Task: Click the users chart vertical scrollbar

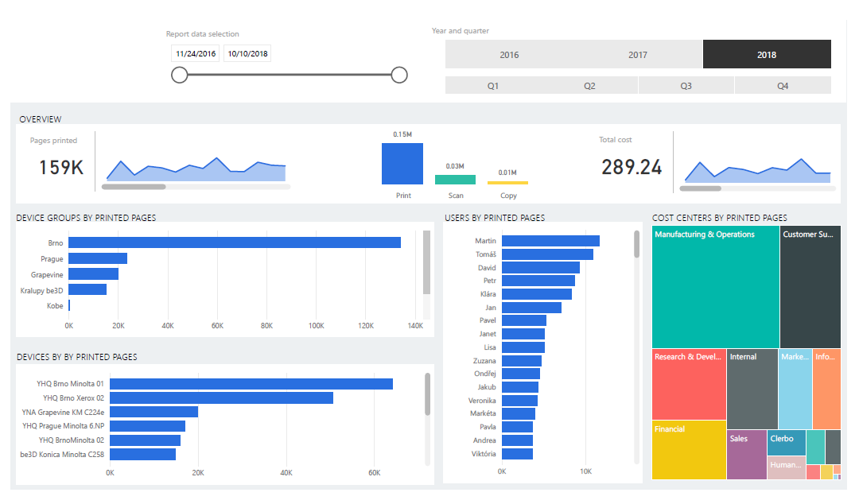Action: 636,245
